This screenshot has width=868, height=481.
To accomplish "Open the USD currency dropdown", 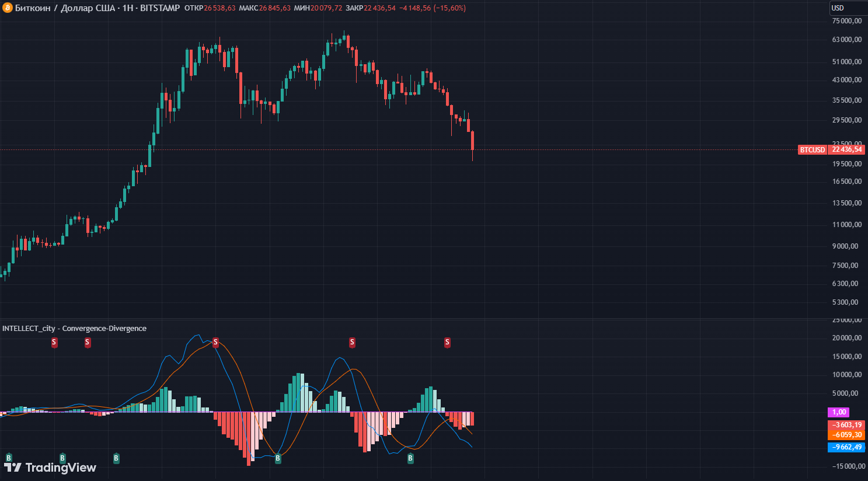I will 848,8.
